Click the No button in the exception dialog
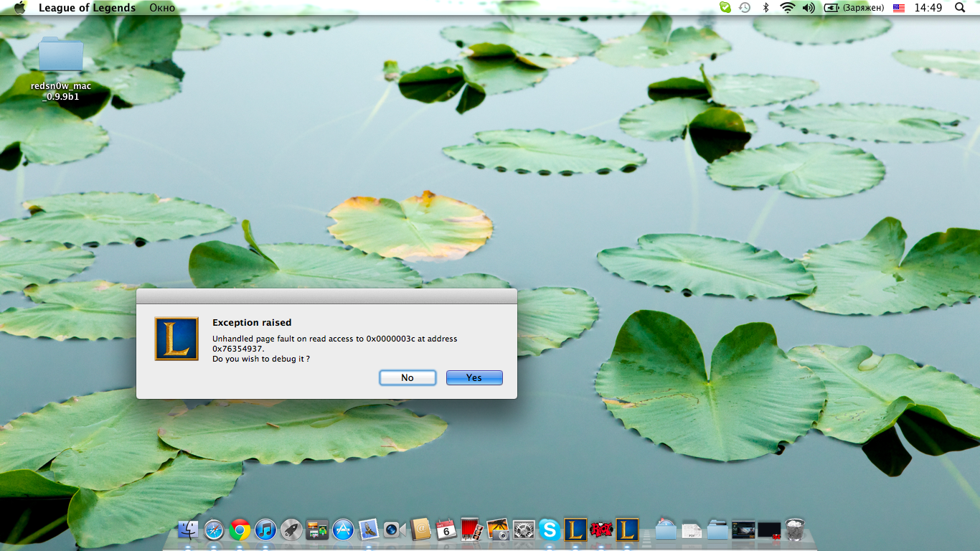Viewport: 980px width, 551px height. point(407,377)
